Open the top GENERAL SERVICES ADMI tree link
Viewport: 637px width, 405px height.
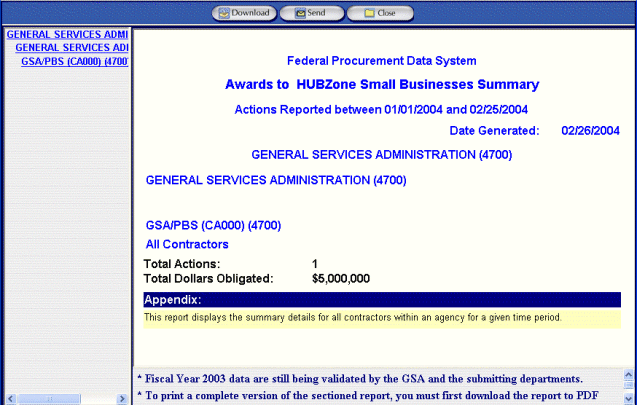[x=66, y=34]
